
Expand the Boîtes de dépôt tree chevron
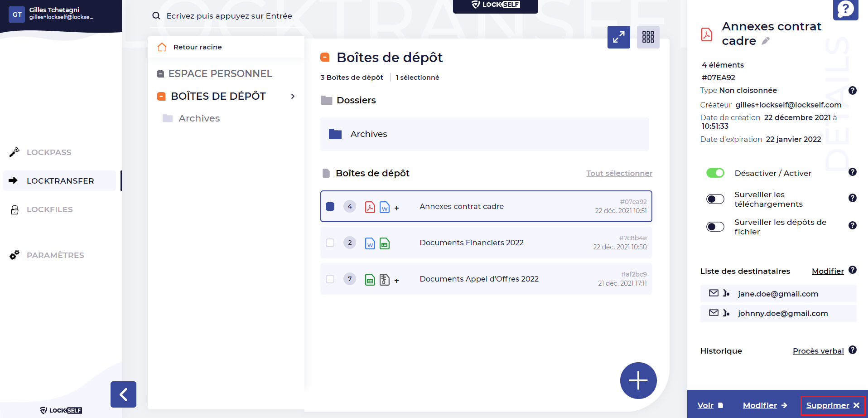293,96
